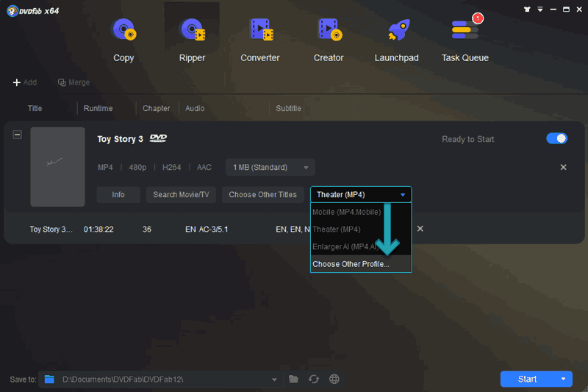The width and height of the screenshot is (588, 392).
Task: Click the chapter count 36
Action: pos(146,229)
